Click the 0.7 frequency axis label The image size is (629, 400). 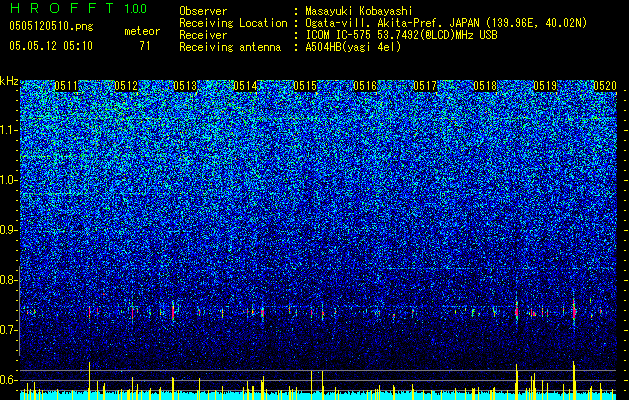pos(8,330)
